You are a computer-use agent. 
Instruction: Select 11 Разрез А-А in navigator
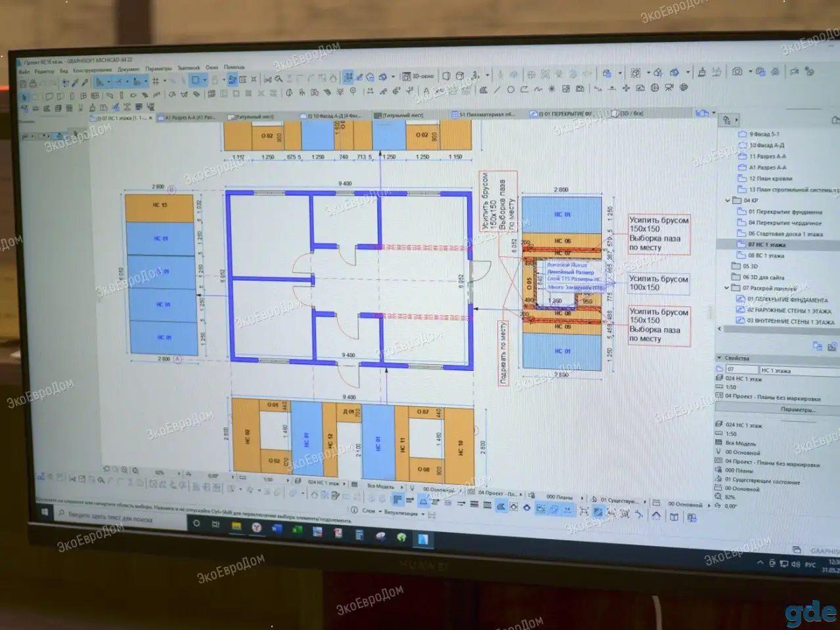[767, 156]
